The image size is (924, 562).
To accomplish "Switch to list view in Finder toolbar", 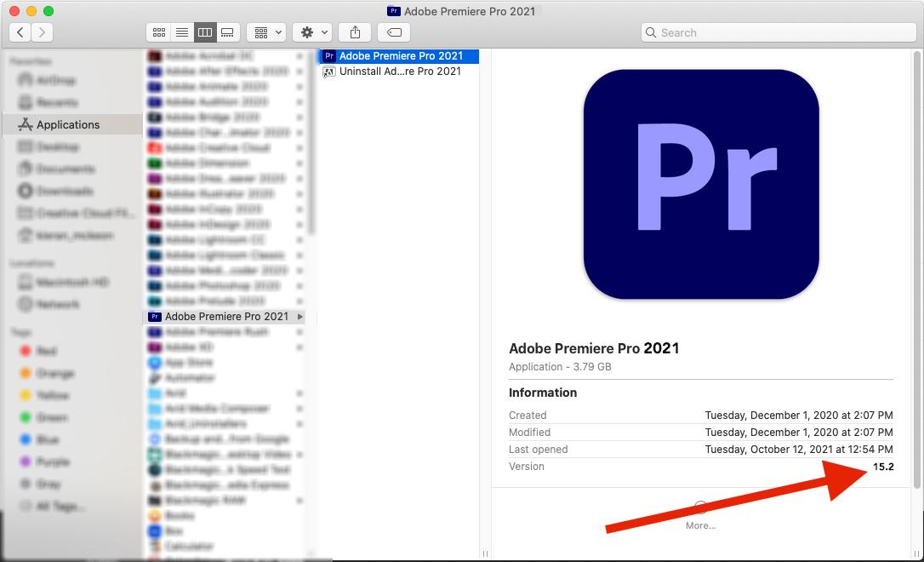I will (182, 32).
